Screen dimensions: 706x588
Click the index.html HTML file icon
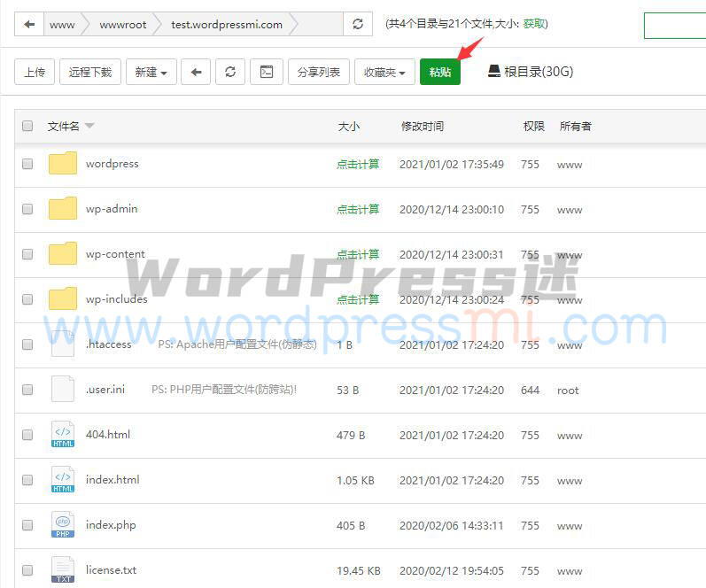(x=63, y=479)
